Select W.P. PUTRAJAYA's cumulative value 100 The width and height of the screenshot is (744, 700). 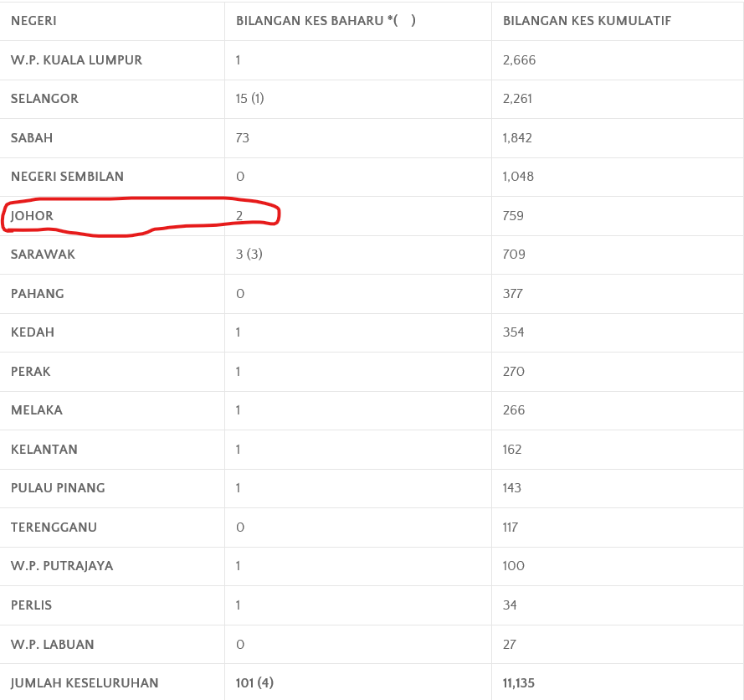click(x=513, y=566)
